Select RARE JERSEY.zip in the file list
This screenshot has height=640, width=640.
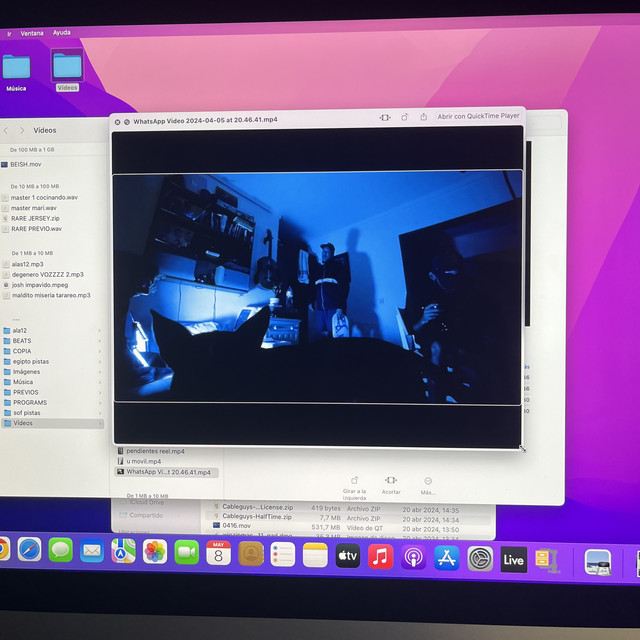[35, 218]
